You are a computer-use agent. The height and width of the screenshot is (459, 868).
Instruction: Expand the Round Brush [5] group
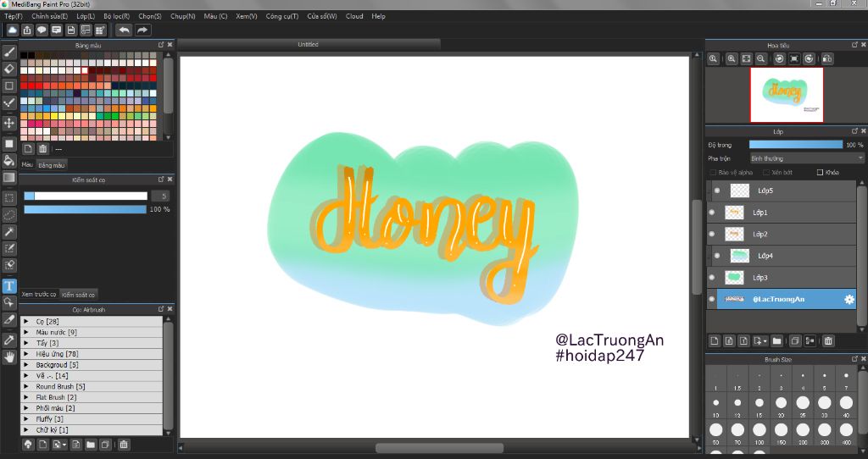(x=26, y=386)
